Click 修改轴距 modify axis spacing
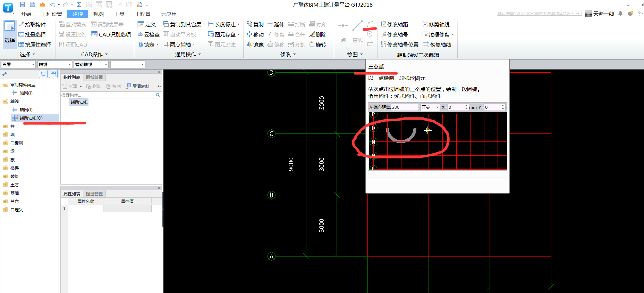 [395, 24]
